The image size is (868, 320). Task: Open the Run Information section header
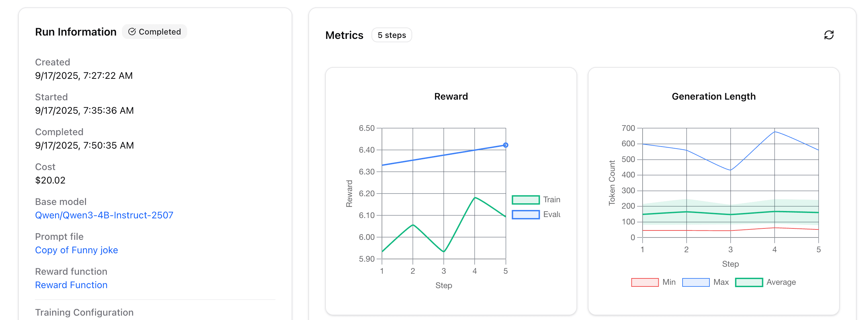click(76, 32)
